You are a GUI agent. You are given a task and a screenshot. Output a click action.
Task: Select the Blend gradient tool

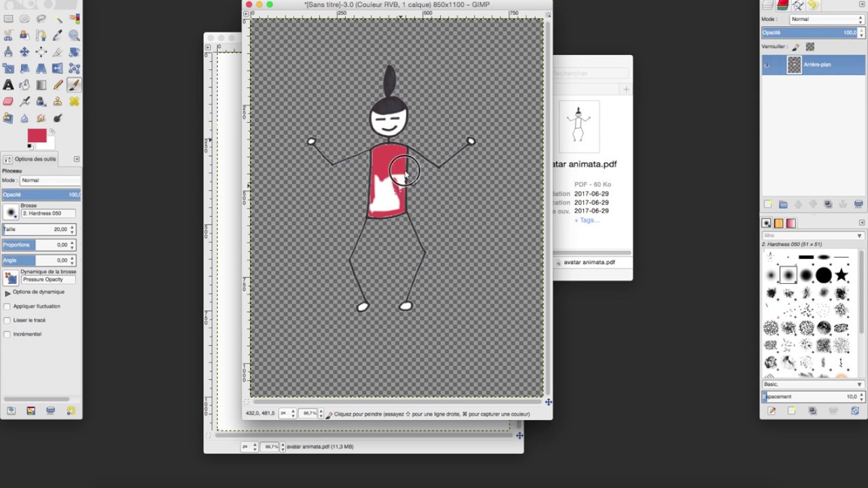click(x=41, y=85)
